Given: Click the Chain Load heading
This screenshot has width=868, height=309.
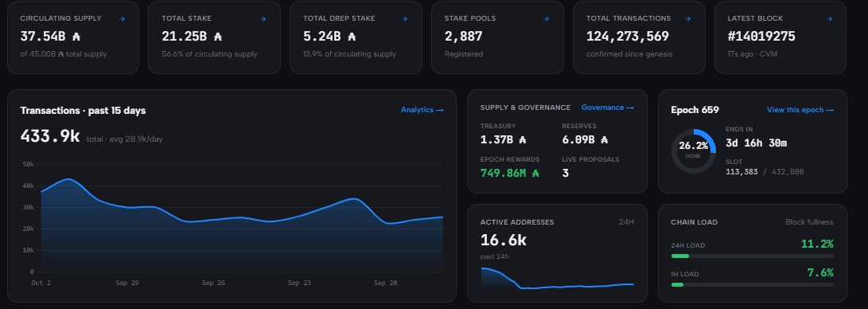Looking at the screenshot, I should 695,222.
